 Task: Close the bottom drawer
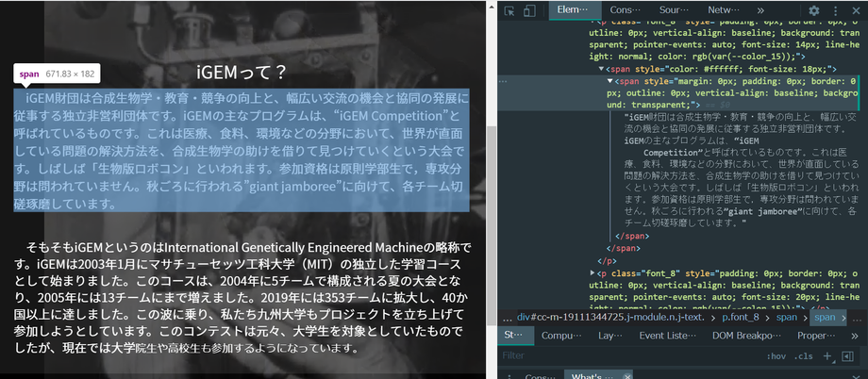coord(856,377)
